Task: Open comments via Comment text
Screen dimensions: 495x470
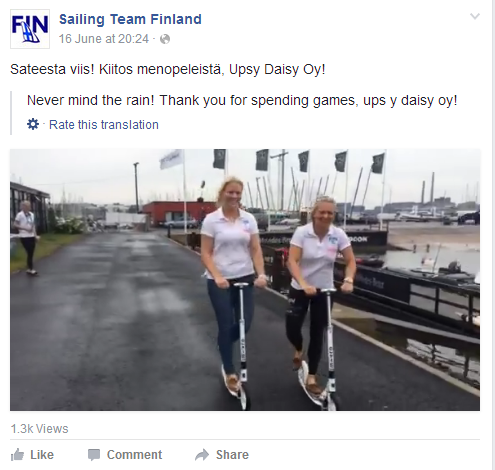Action: click(x=134, y=455)
